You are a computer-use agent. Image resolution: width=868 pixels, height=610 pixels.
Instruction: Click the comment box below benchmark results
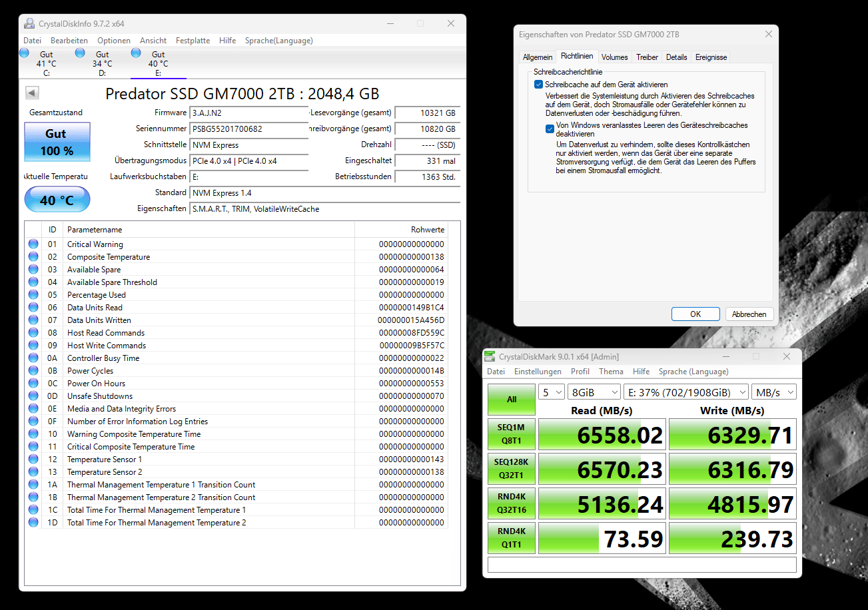[642, 565]
